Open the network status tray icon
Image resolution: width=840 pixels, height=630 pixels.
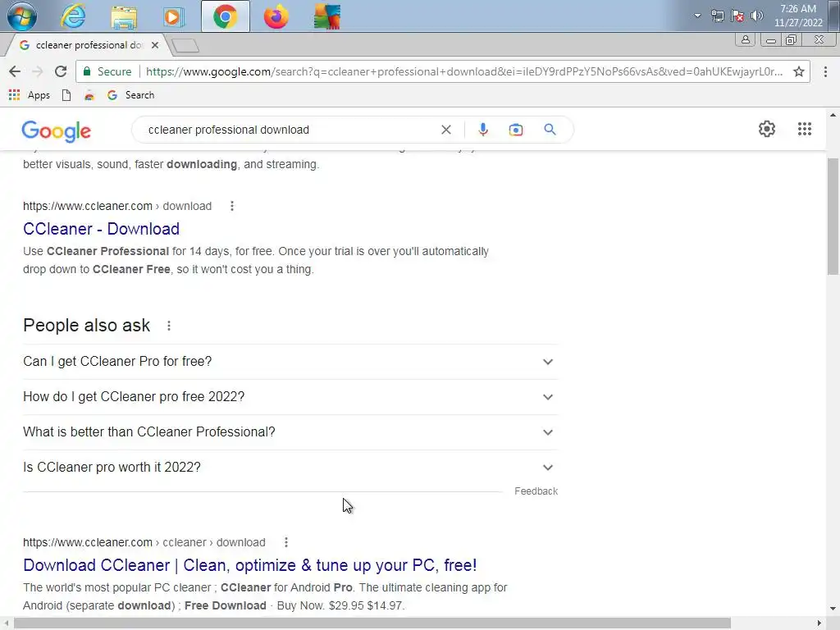(x=717, y=16)
